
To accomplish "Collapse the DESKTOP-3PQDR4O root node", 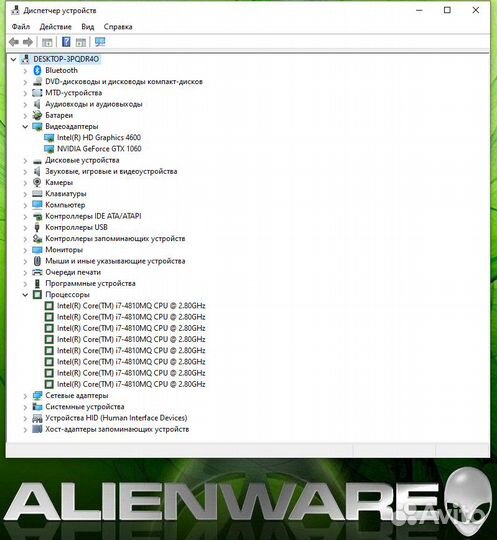I will click(x=13, y=60).
